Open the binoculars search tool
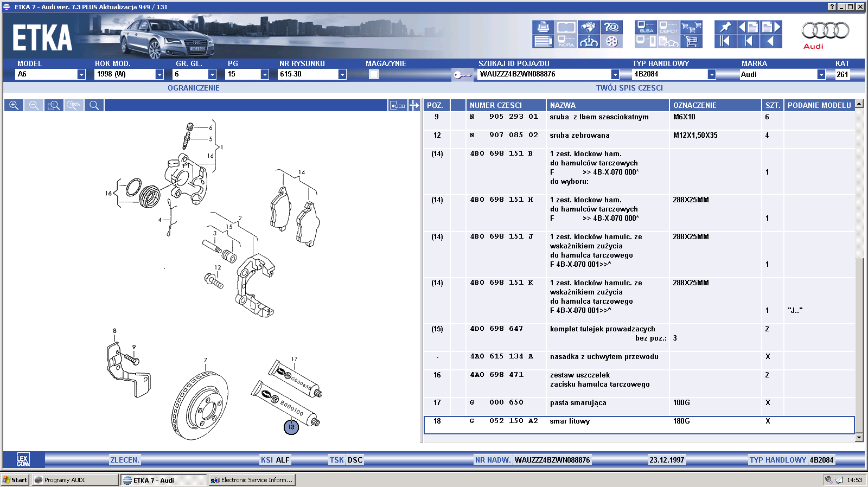The height and width of the screenshot is (487, 868). pyautogui.click(x=589, y=27)
